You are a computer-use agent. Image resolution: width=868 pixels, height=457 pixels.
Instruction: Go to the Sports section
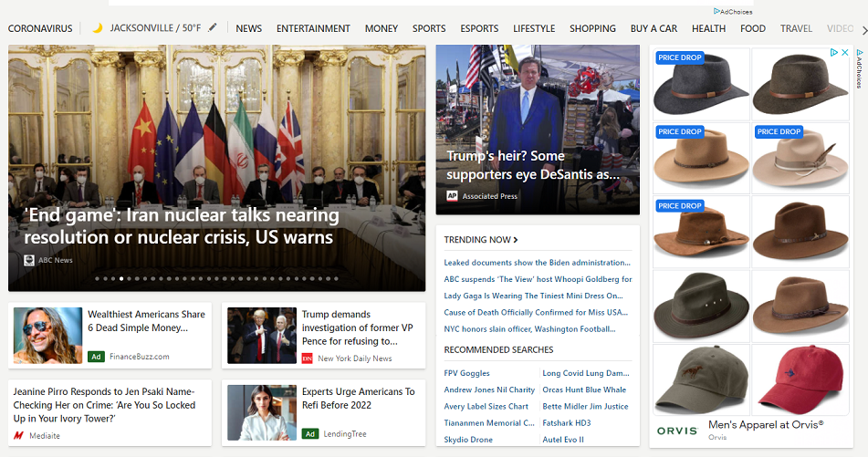429,28
